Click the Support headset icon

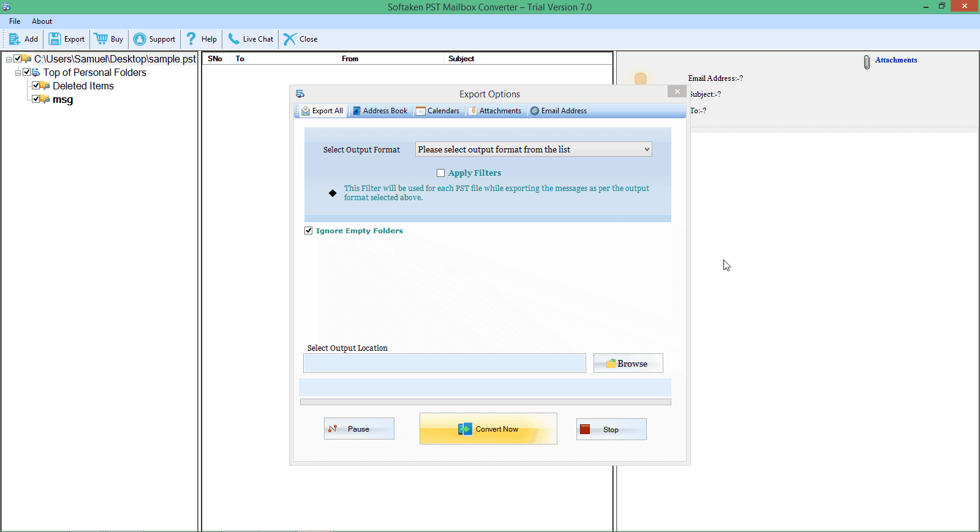coord(140,39)
